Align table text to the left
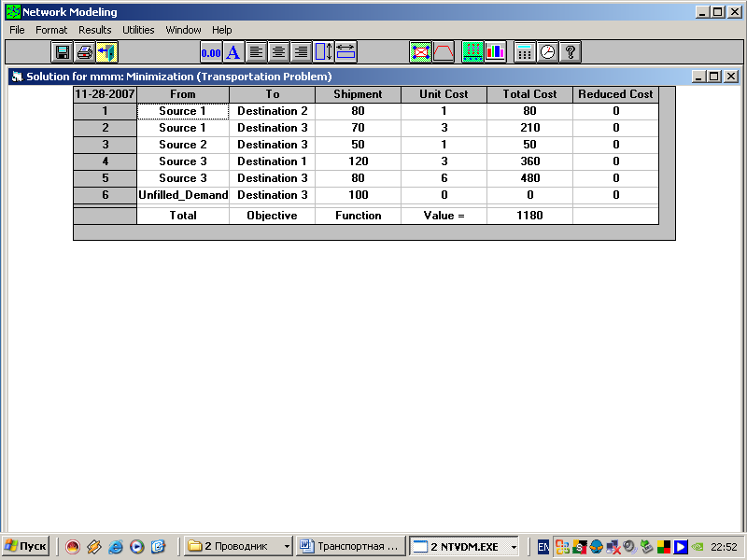Screen dimensions: 747x560 [x=256, y=52]
